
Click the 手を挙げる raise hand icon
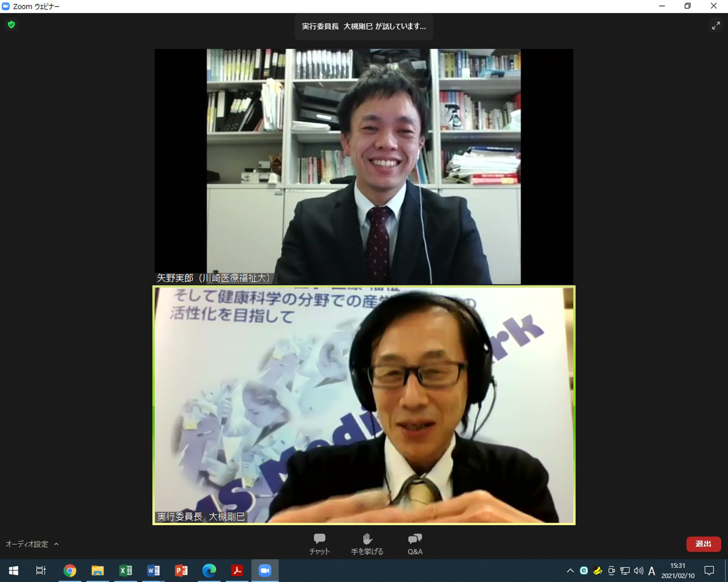(367, 539)
